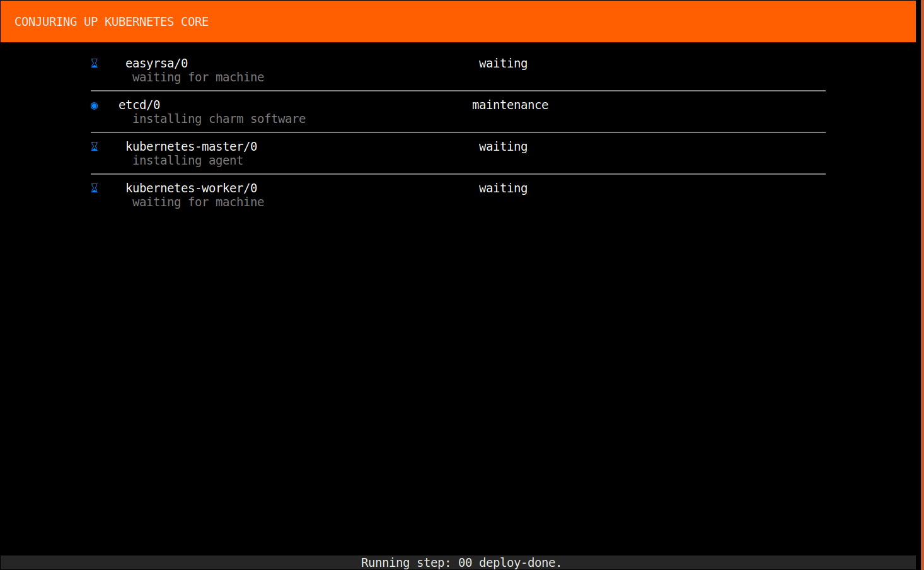Viewport: 924px width, 570px height.
Task: Click the hourglass icon beside easyrsa/0
Action: 95,63
